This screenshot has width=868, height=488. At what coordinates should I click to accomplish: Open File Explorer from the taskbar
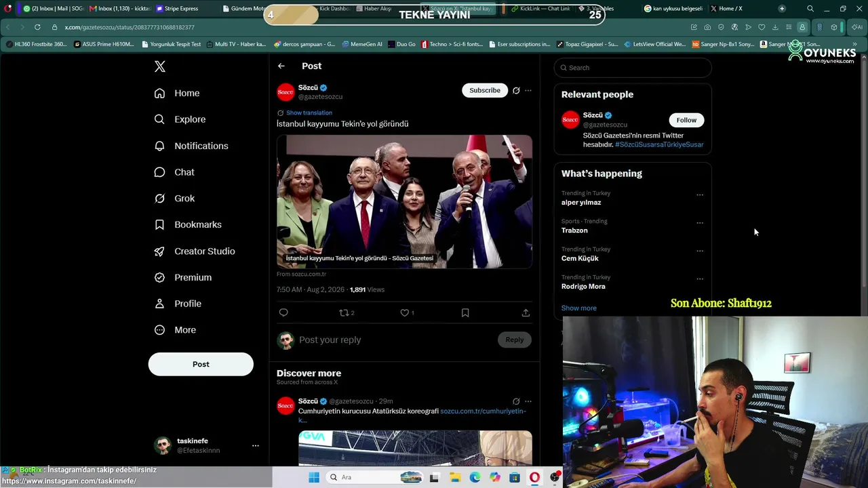pyautogui.click(x=455, y=477)
